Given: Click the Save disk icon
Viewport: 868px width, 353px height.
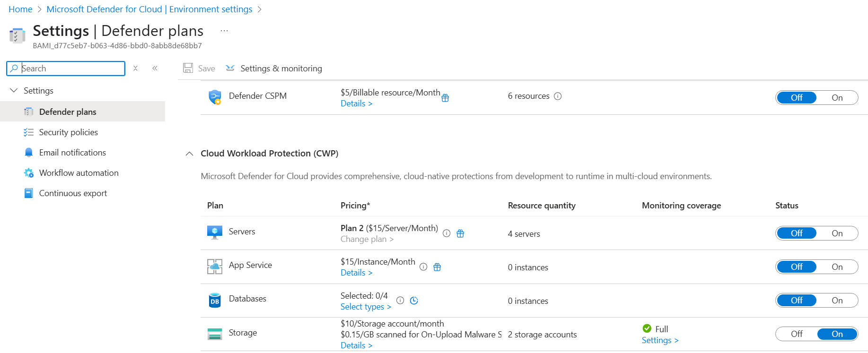Looking at the screenshot, I should click(x=188, y=68).
